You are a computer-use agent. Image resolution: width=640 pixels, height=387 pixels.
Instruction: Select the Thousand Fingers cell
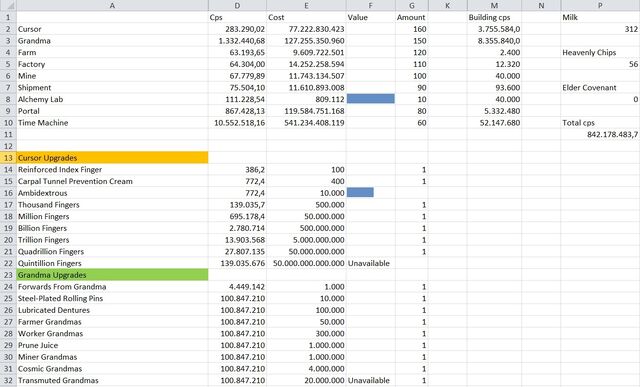coord(112,205)
